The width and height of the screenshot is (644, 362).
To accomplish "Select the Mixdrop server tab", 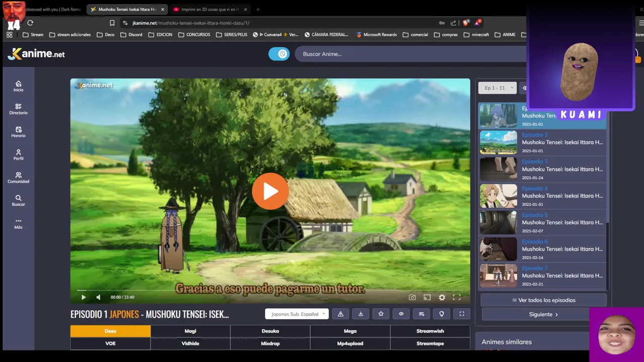I will point(270,343).
